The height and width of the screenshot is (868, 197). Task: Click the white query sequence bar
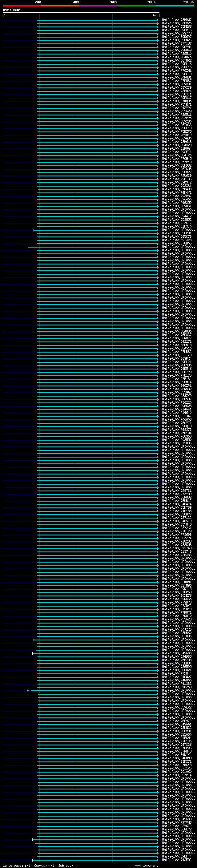tap(81, 13)
